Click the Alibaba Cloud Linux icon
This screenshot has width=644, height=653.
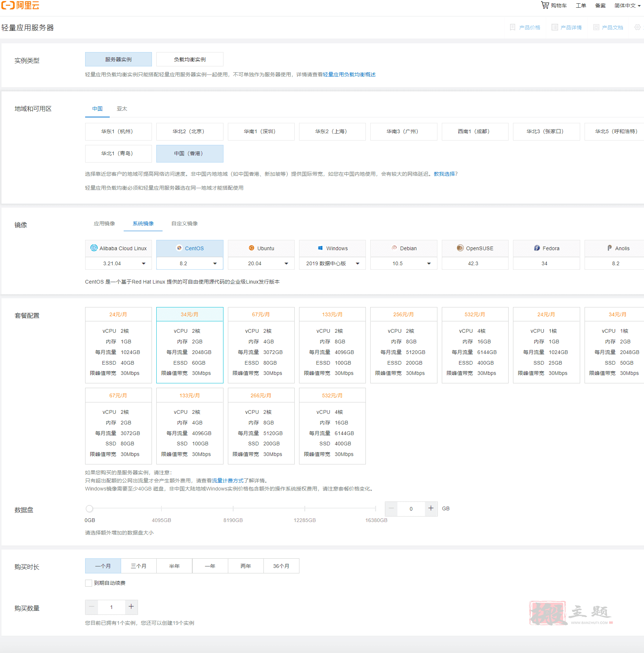(94, 248)
